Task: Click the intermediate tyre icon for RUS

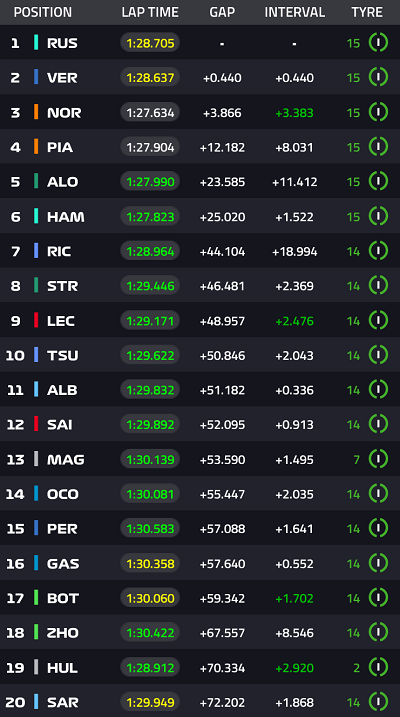Action: pyautogui.click(x=378, y=43)
